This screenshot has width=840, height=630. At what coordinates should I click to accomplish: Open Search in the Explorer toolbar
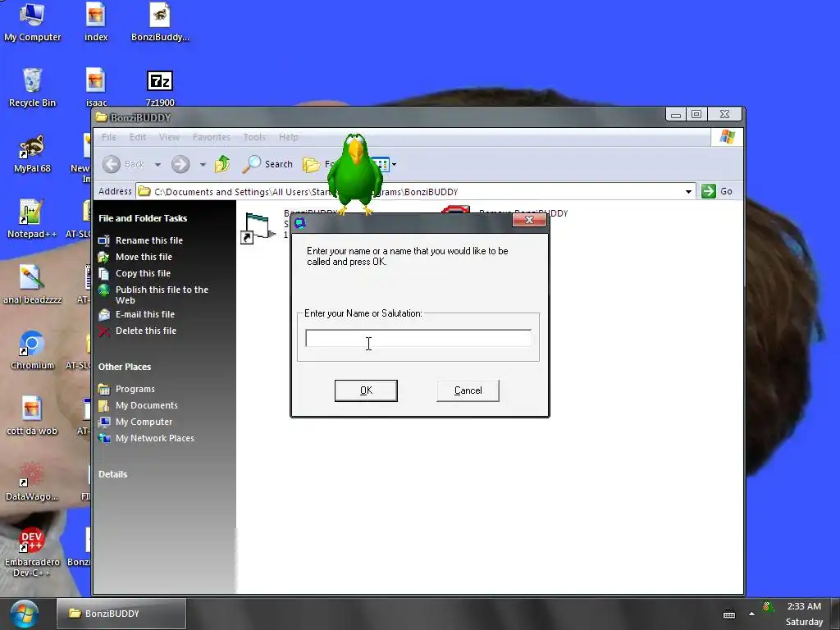coord(267,164)
